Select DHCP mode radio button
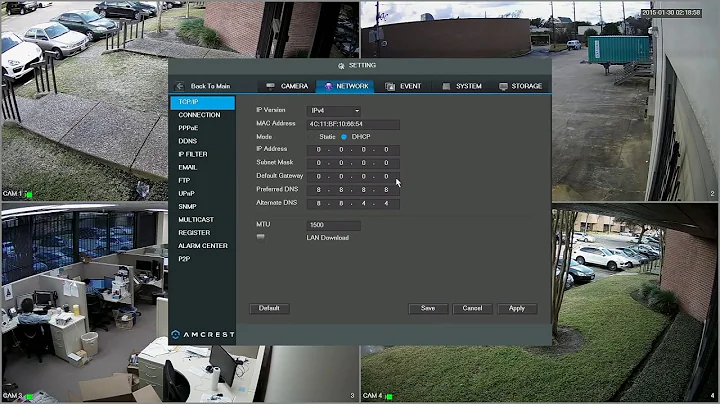 tap(344, 137)
